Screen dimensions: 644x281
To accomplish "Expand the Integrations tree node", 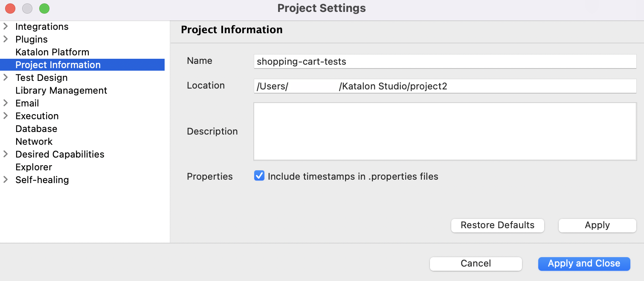I will click(x=6, y=26).
